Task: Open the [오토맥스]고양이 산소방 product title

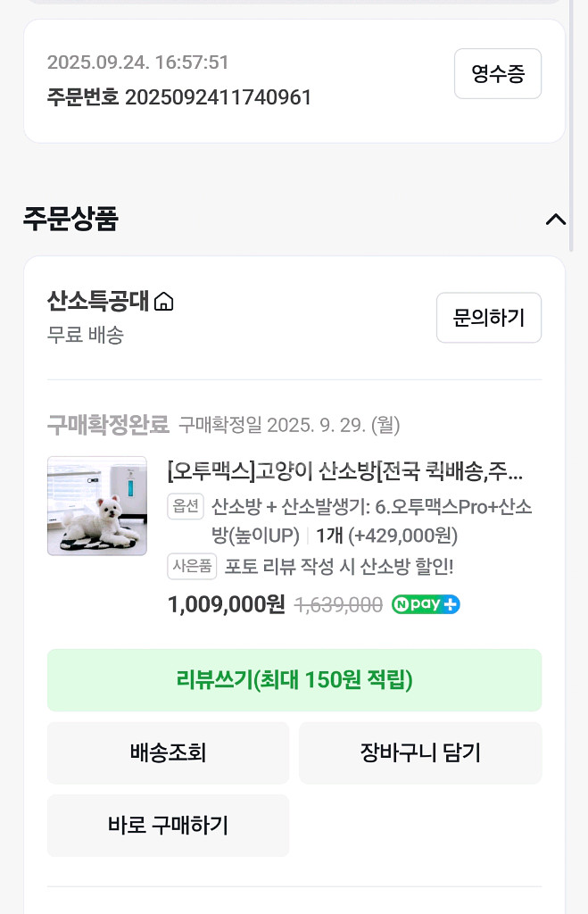Action: click(344, 470)
